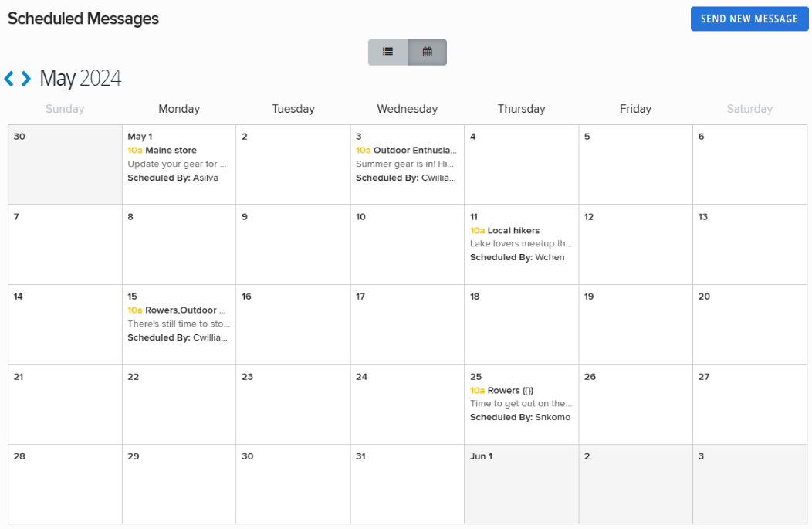Switch to the list view icon

pyautogui.click(x=387, y=52)
